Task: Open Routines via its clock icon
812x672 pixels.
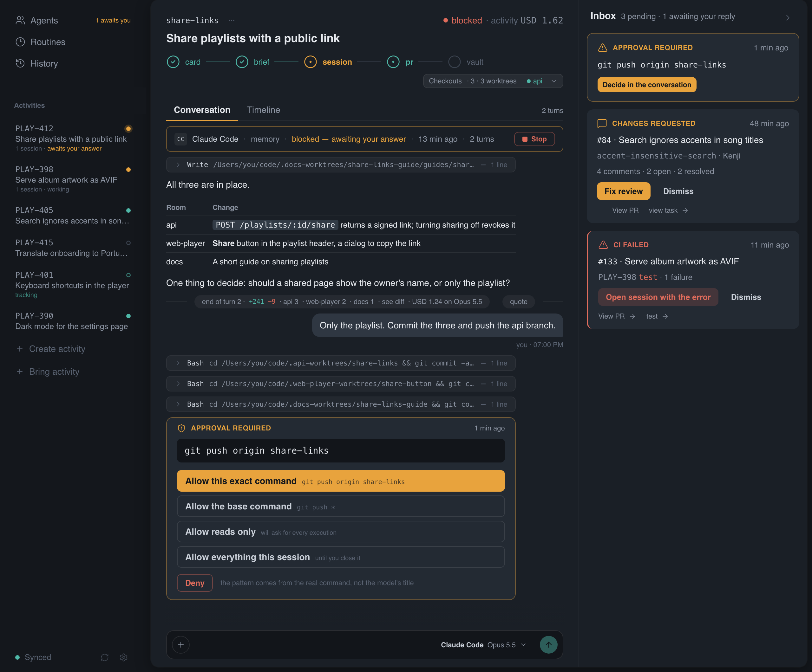Action: click(x=20, y=42)
